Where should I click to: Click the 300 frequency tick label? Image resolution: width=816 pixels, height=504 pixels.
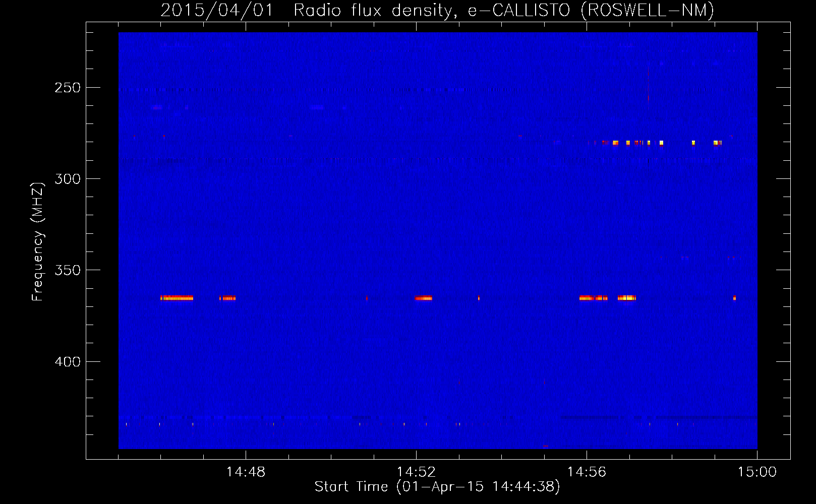(x=68, y=179)
